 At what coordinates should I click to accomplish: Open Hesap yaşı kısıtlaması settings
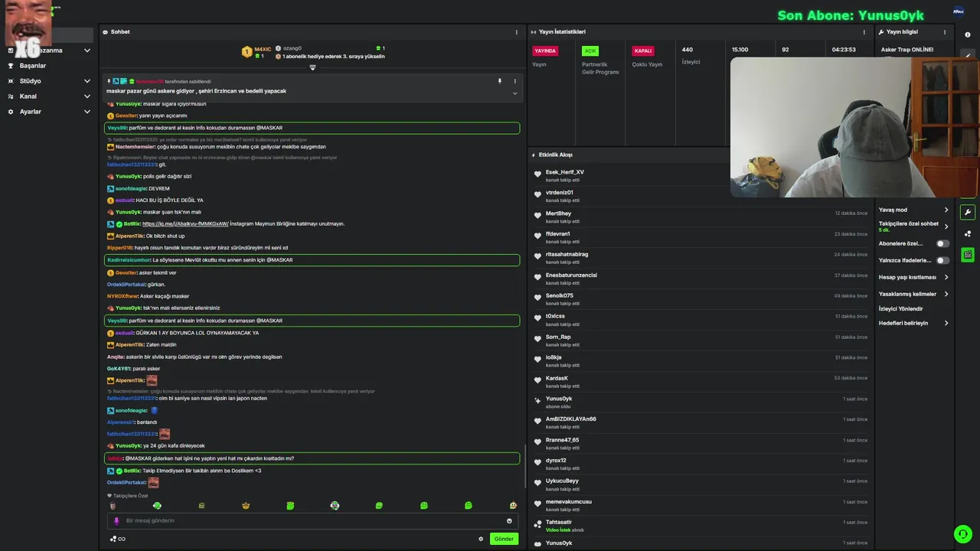pyautogui.click(x=913, y=277)
